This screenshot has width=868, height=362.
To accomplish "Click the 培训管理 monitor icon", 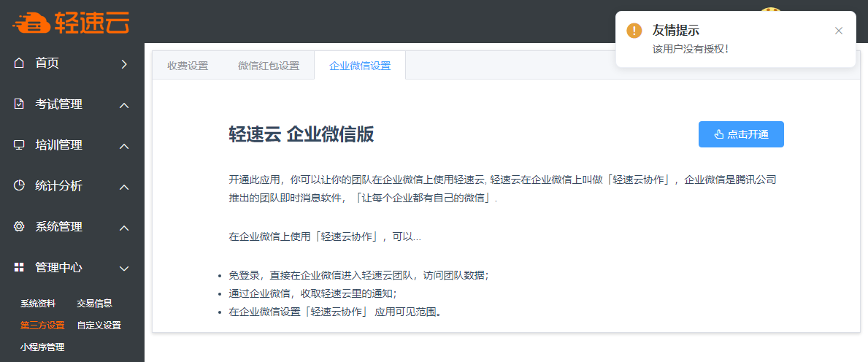I will tap(19, 145).
